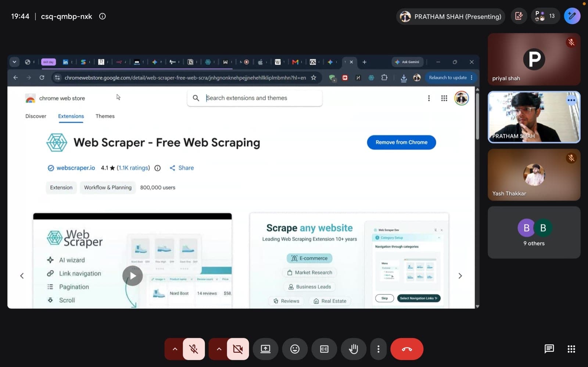Viewport: 588px width, 367px height.
Task: Open the 9 others participants tile
Action: click(x=534, y=232)
